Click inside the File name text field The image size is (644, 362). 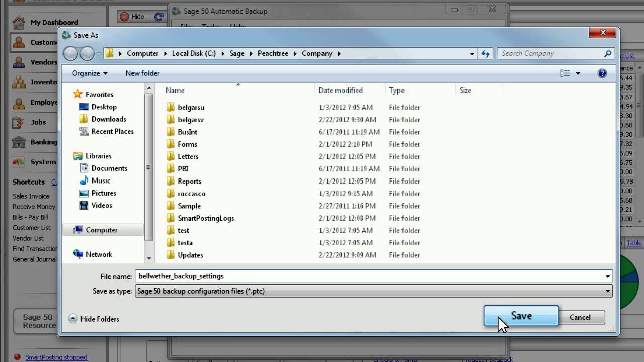tap(369, 276)
